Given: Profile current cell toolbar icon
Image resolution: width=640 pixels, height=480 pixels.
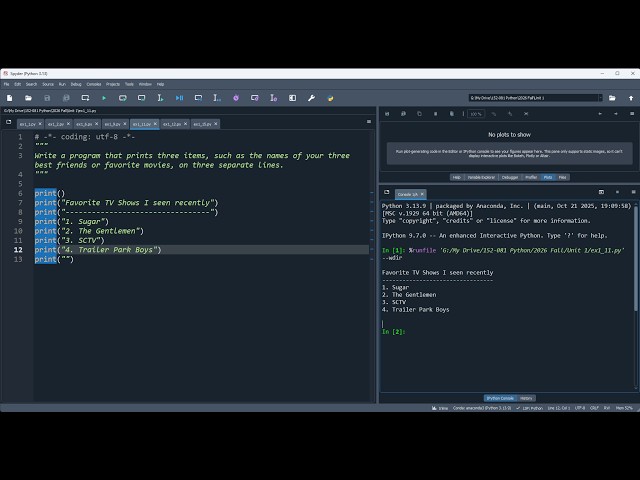Looking at the screenshot, I should (x=255, y=98).
